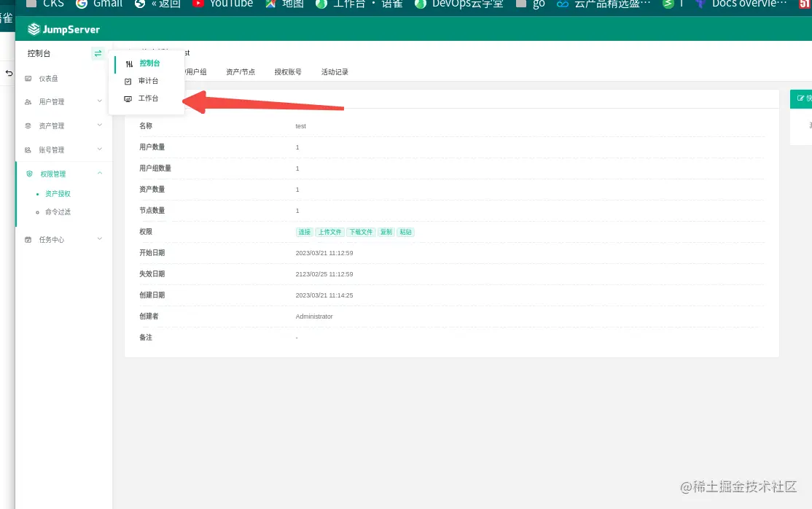
Task: Click the view switch arrows icon
Action: [98, 53]
